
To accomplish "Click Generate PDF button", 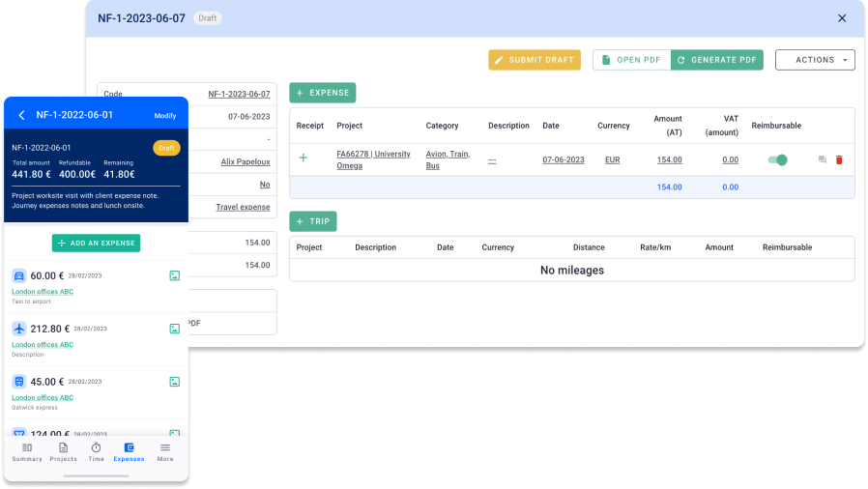I will tap(717, 60).
